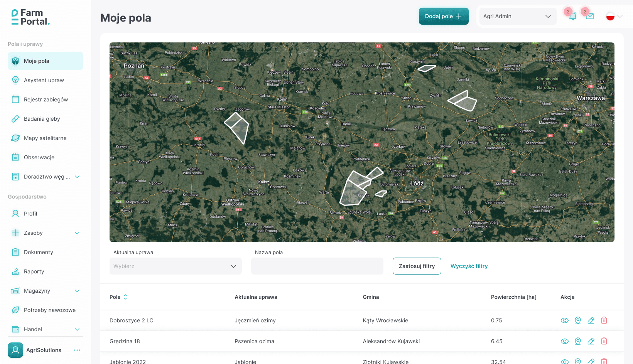Image resolution: width=633 pixels, height=364 pixels.
Task: Select Moje pola in the sidebar
Action: click(x=46, y=61)
